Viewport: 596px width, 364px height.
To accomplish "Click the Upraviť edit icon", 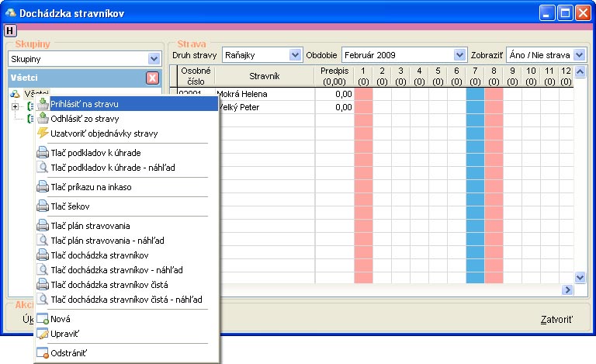I will pos(43,334).
